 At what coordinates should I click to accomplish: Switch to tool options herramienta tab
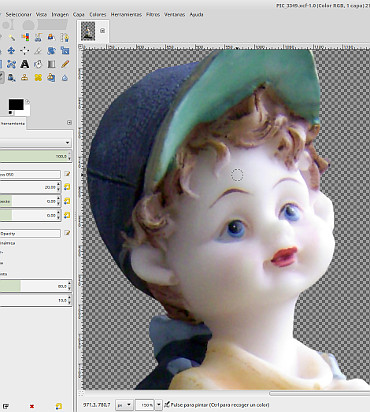12,123
